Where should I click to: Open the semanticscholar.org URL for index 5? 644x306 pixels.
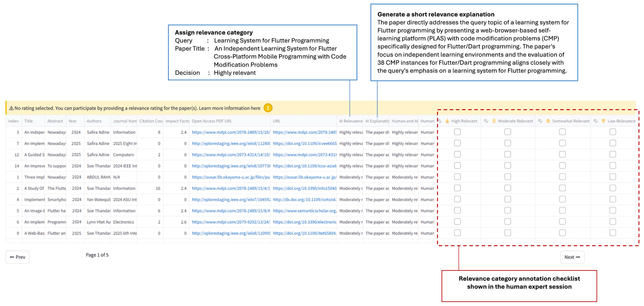pos(305,211)
